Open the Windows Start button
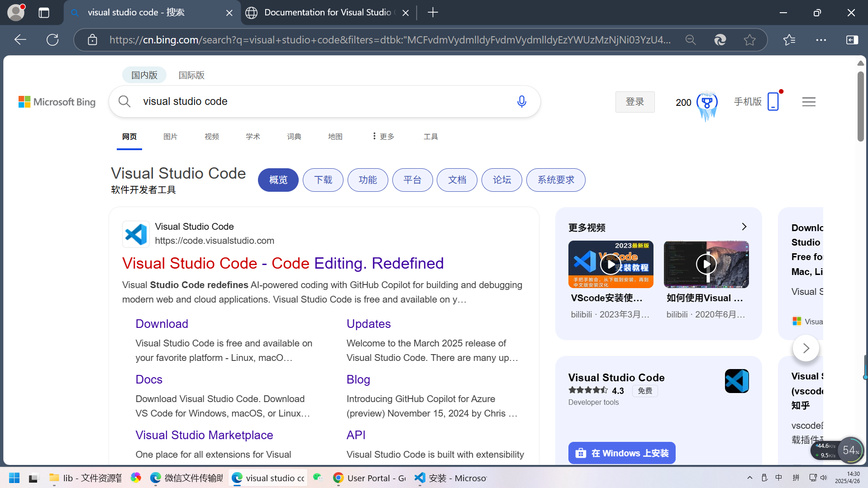 14,478
